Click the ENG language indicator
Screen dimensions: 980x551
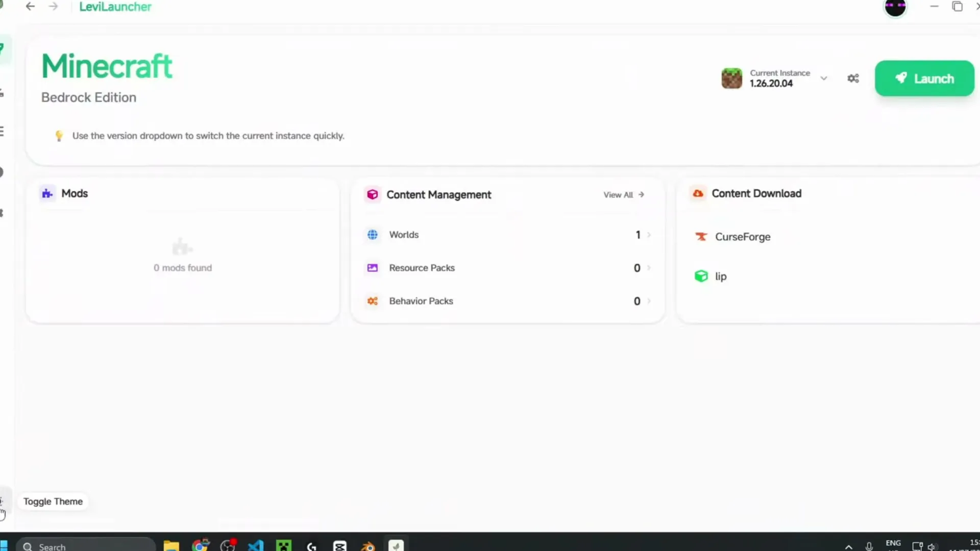pyautogui.click(x=893, y=543)
